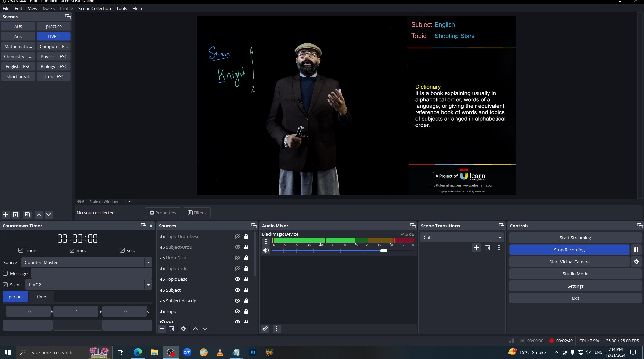644x359 pixels.
Task: Adjust Blackmagic Device volume slider handle
Action: coord(384,251)
